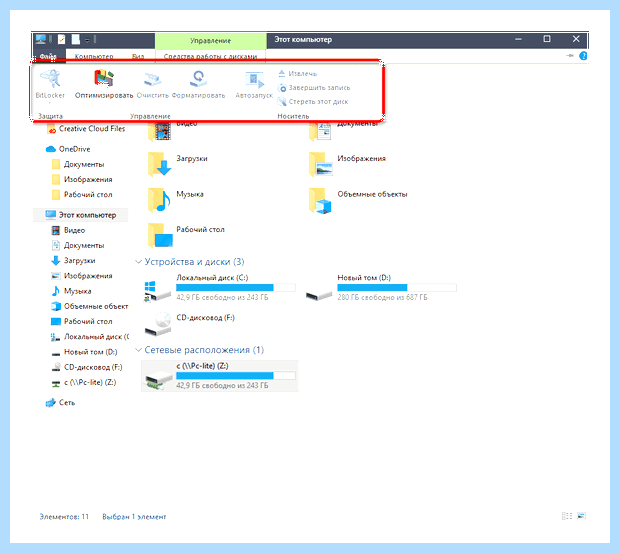This screenshot has height=553, width=620.
Task: Select Creative Cloud Files in sidebar
Action: pos(86,129)
